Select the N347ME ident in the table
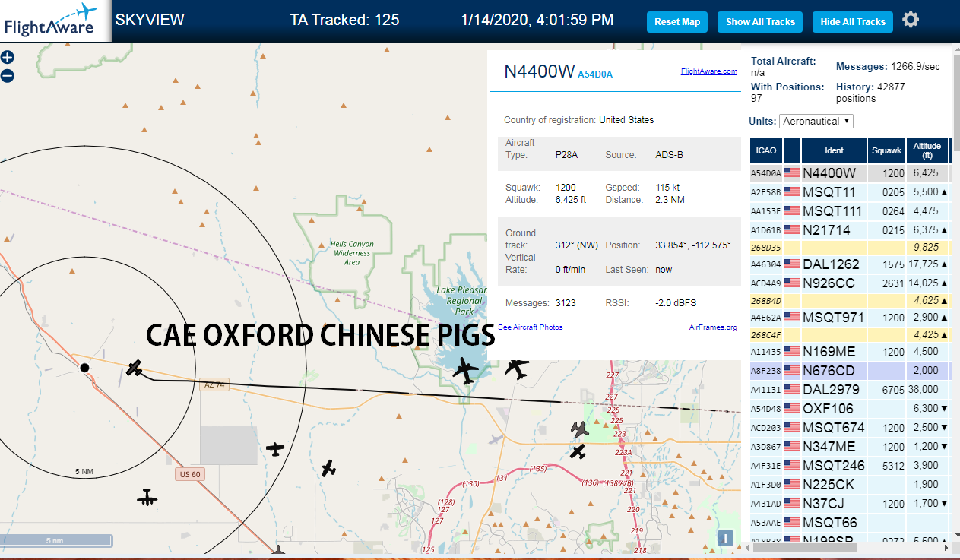 click(829, 447)
